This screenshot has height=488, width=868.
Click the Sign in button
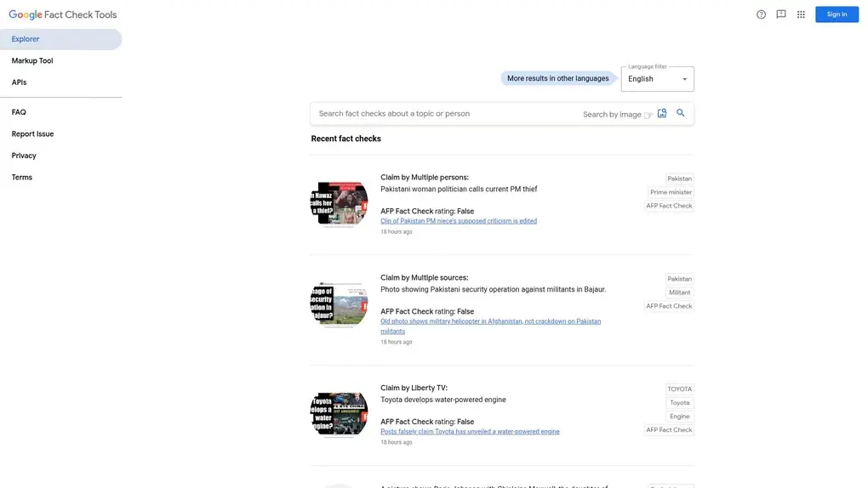tap(837, 14)
